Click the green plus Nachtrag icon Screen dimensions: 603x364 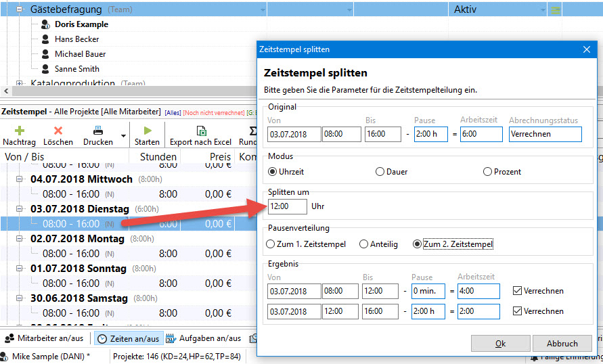[19, 131]
